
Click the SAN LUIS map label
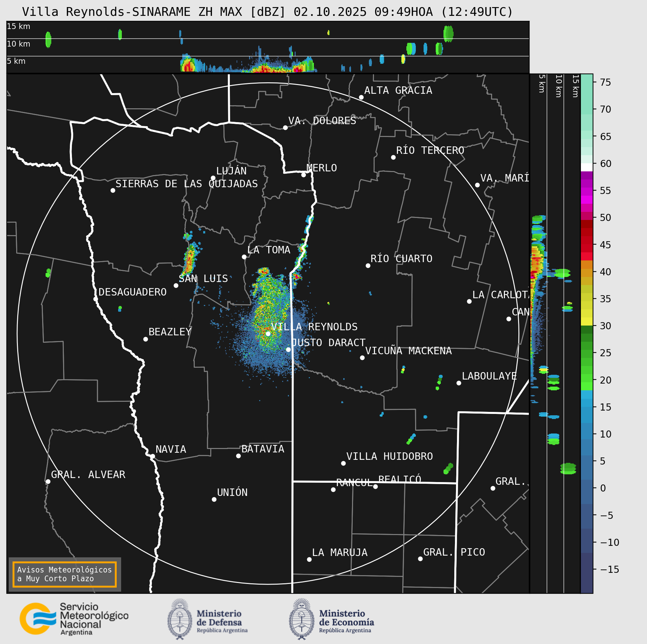click(x=203, y=279)
